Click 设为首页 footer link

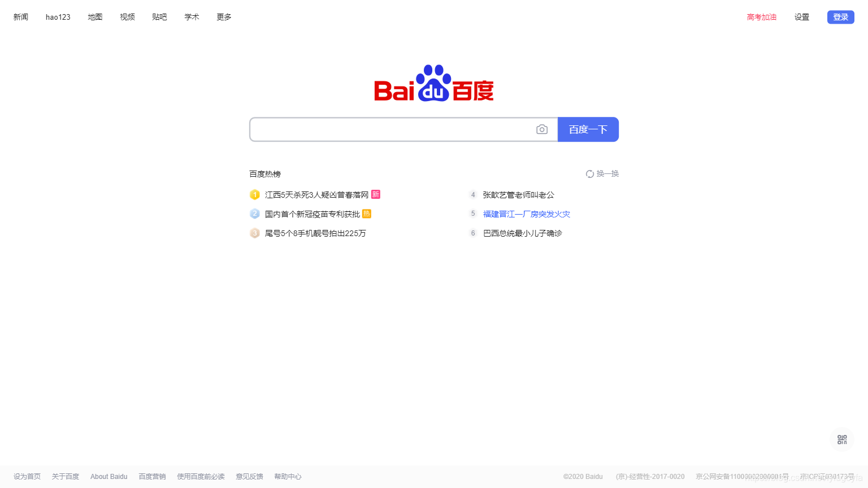(x=27, y=477)
